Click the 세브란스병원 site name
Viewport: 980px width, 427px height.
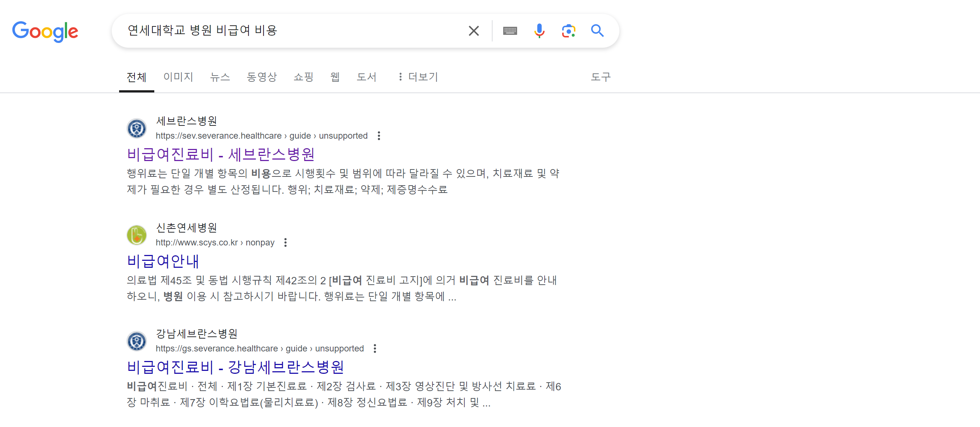tap(187, 121)
